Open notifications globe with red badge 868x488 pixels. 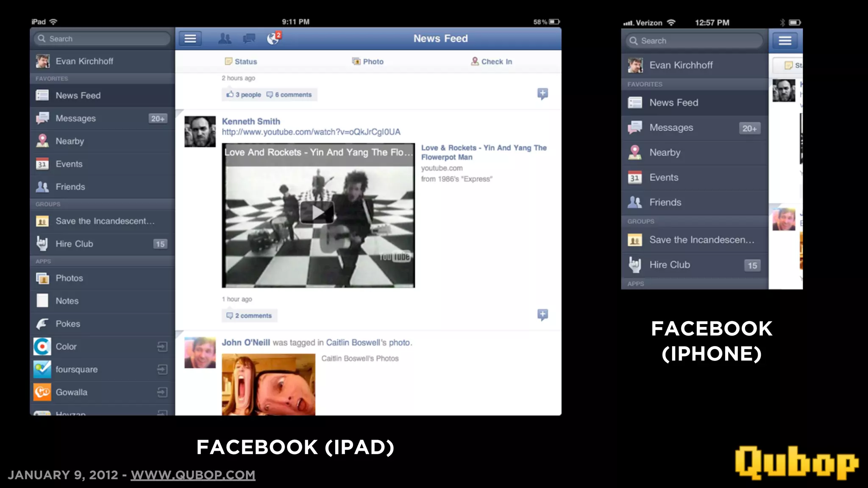click(x=274, y=38)
